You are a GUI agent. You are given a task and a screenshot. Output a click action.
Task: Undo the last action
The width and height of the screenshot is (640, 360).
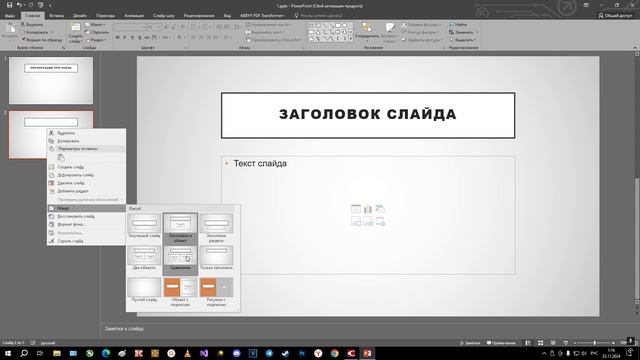(19, 5)
